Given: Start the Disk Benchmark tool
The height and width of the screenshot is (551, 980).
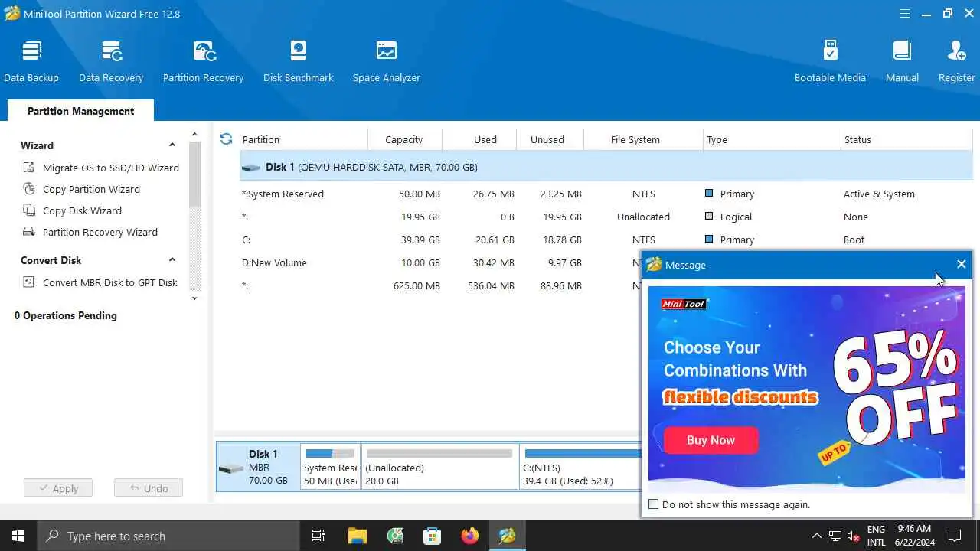Looking at the screenshot, I should click(299, 61).
